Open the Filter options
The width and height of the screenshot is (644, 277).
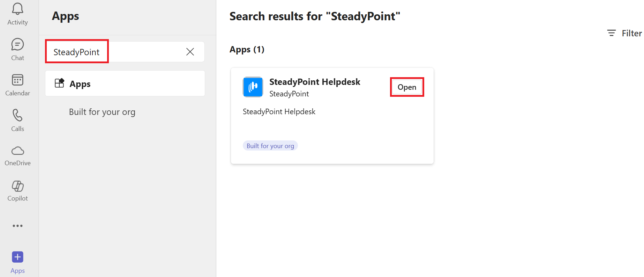click(x=624, y=33)
